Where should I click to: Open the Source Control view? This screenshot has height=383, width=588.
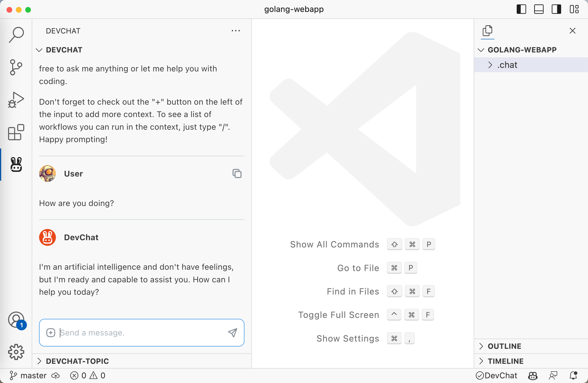click(16, 67)
